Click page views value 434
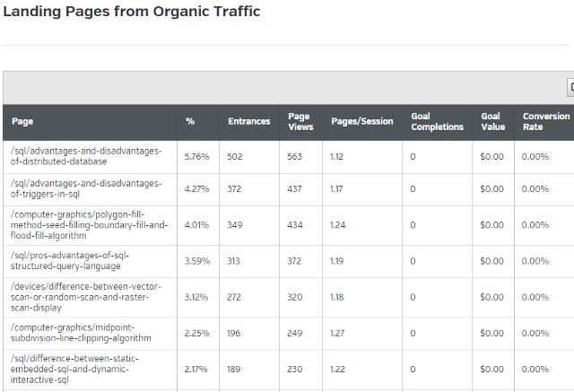Screen dimensions: 574x392 click(x=295, y=225)
